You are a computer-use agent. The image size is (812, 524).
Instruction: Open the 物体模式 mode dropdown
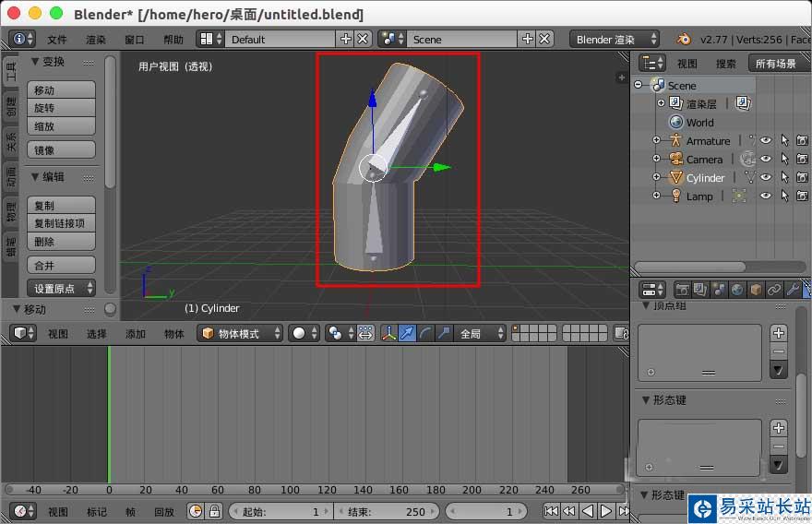(240, 333)
